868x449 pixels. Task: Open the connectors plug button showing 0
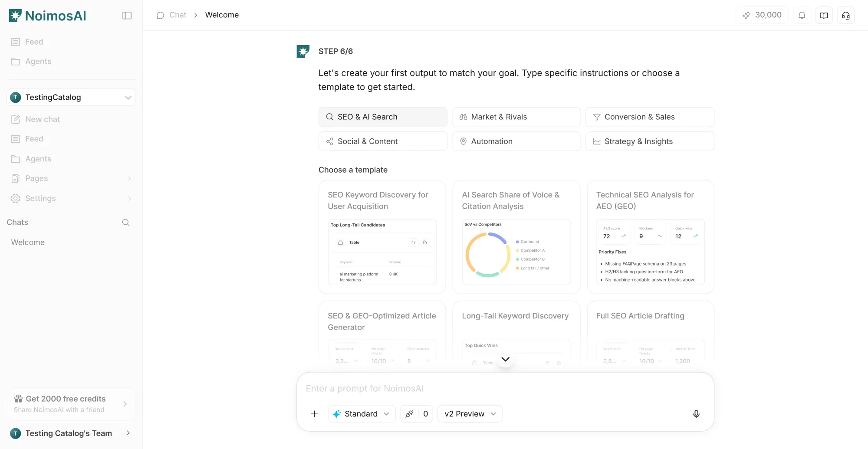[x=417, y=414]
